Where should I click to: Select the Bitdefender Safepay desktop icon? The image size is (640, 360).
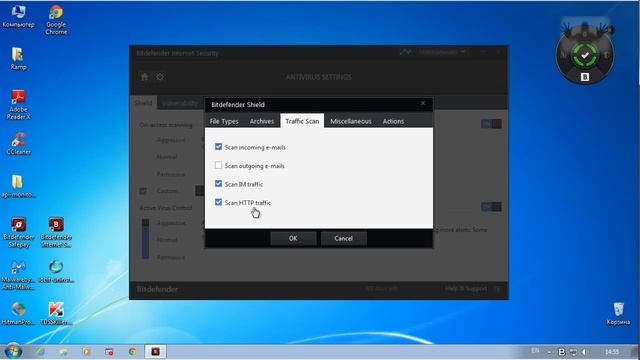click(x=18, y=232)
